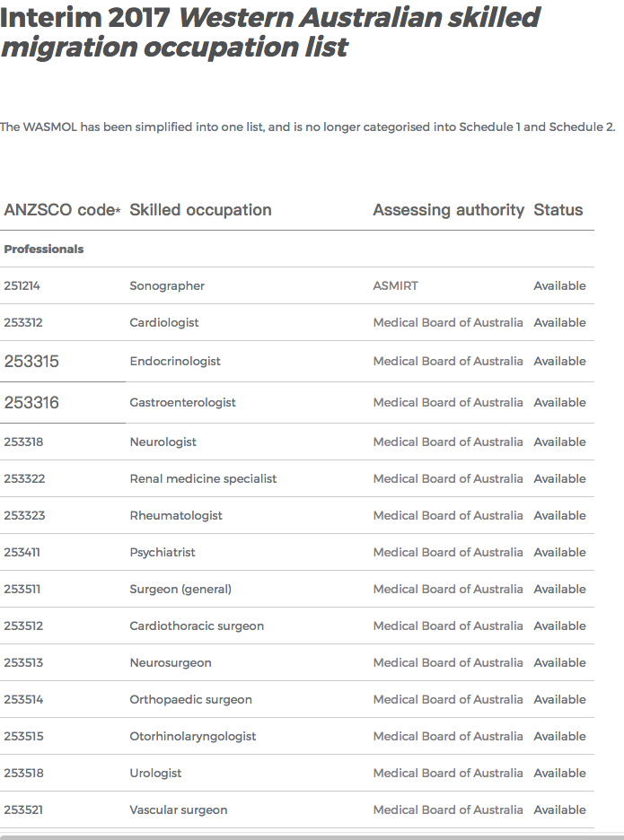Click the Status column header
The width and height of the screenshot is (624, 840).
pos(558,210)
